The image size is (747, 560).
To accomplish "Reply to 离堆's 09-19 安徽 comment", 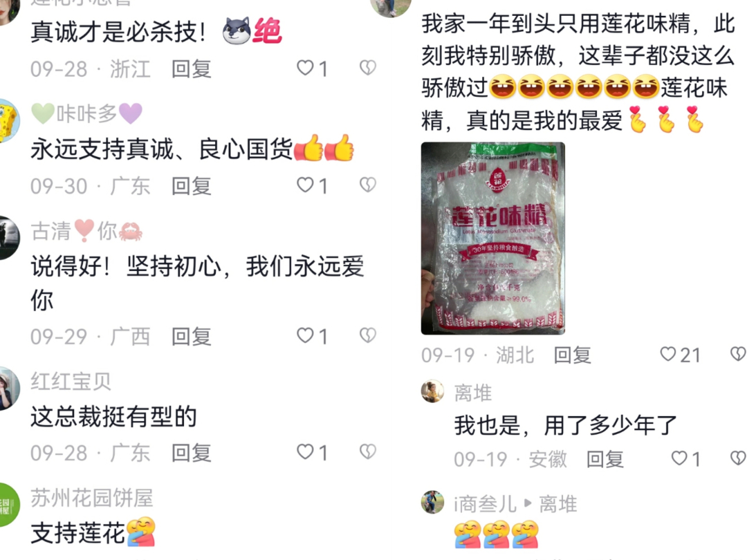I will pos(605,460).
